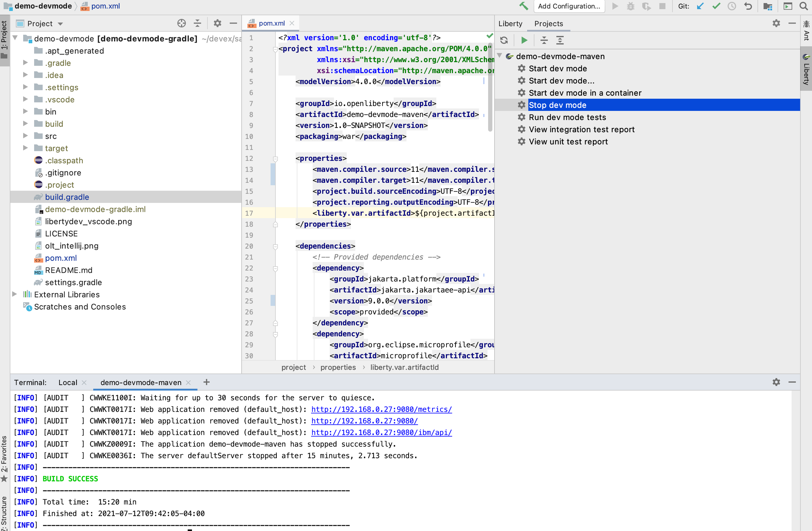Collapse the demo-devmode root folder
The width and height of the screenshot is (812, 531).
click(x=15, y=38)
